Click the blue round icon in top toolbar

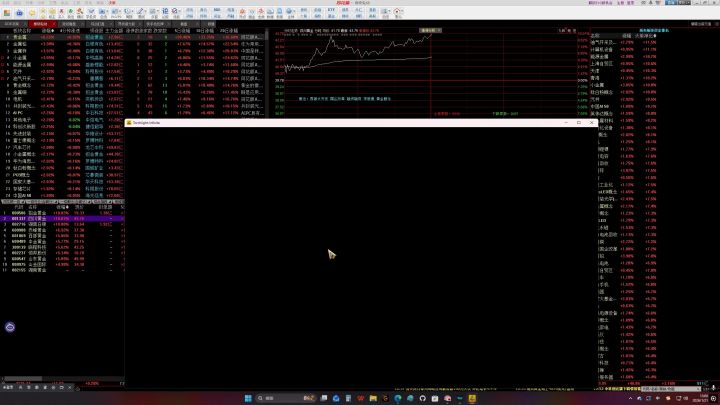click(x=19, y=13)
